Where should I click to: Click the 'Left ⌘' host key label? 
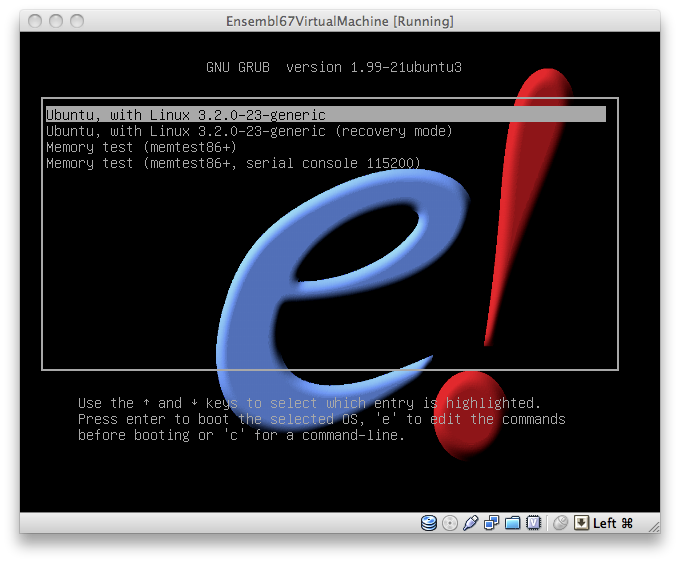click(x=613, y=523)
